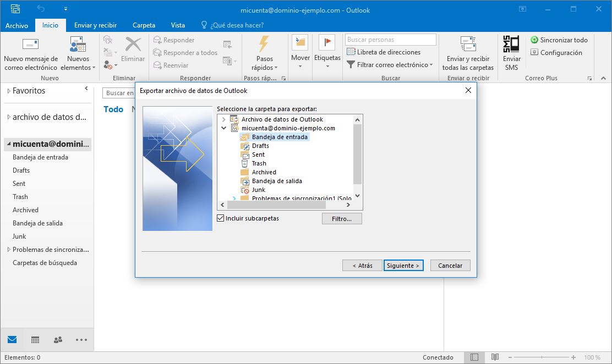This screenshot has height=364, width=612.
Task: Click the Nuevo mensaje de correo electrónico icon
Action: pos(30,44)
